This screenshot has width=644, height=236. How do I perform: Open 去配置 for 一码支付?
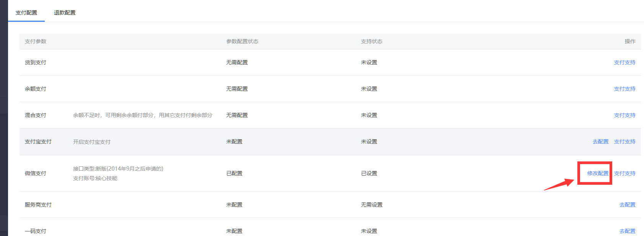pyautogui.click(x=627, y=231)
